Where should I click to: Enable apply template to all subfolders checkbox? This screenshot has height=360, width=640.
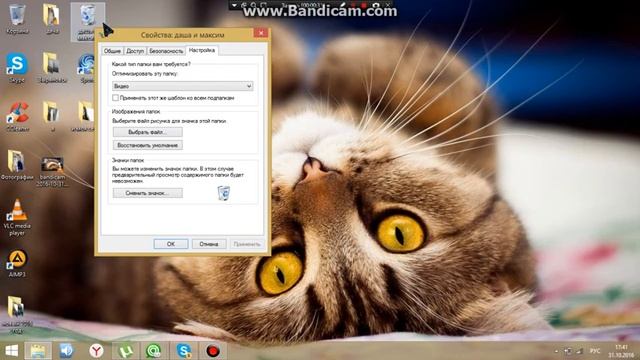pyautogui.click(x=116, y=98)
